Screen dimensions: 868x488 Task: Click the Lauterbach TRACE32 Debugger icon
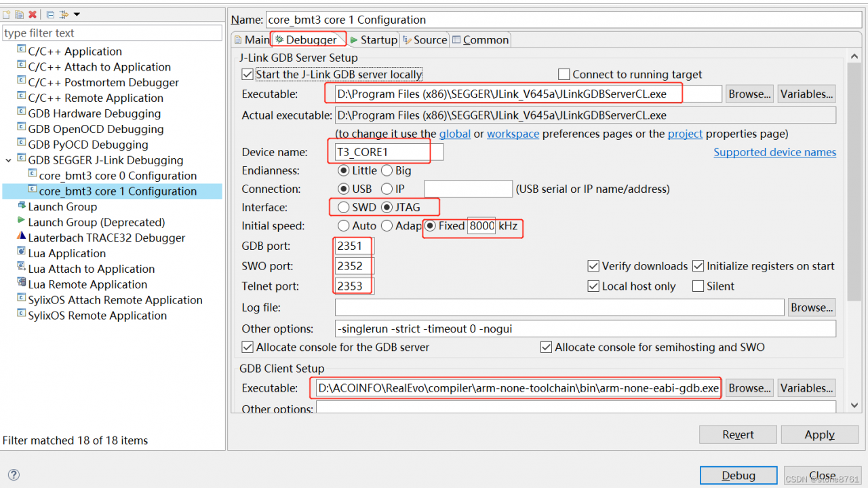22,237
